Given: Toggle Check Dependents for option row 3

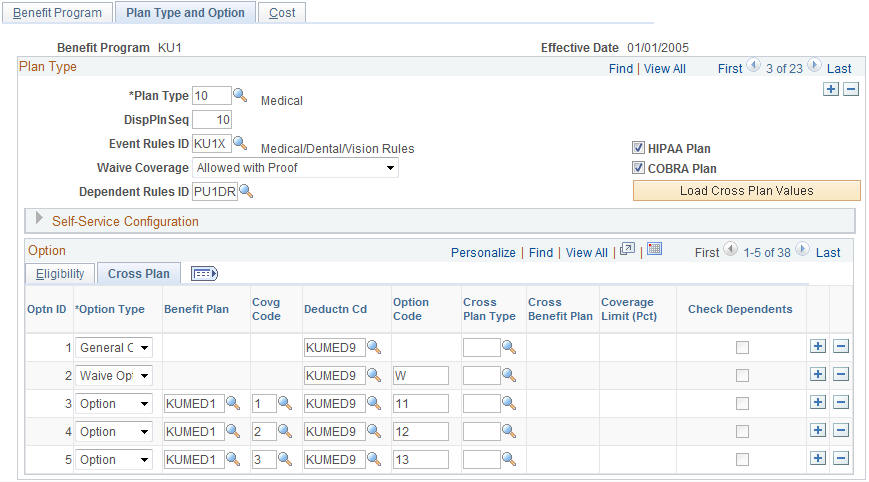Looking at the screenshot, I should pyautogui.click(x=742, y=403).
